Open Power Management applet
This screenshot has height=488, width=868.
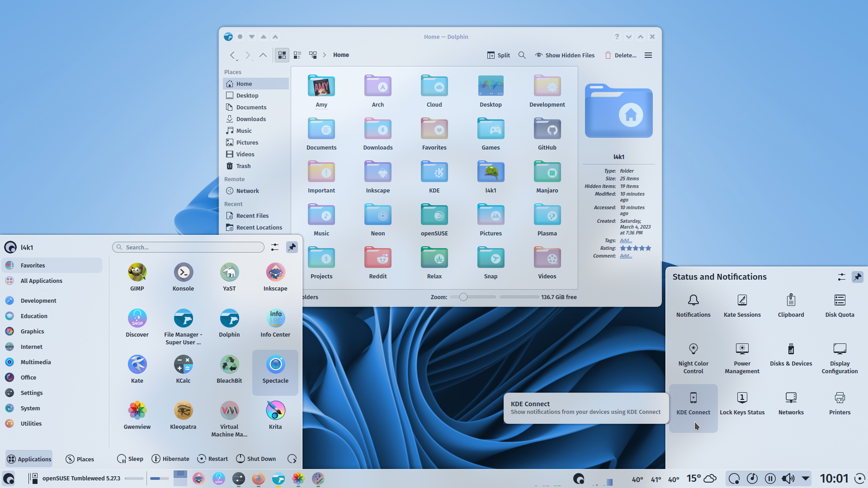[x=742, y=358]
